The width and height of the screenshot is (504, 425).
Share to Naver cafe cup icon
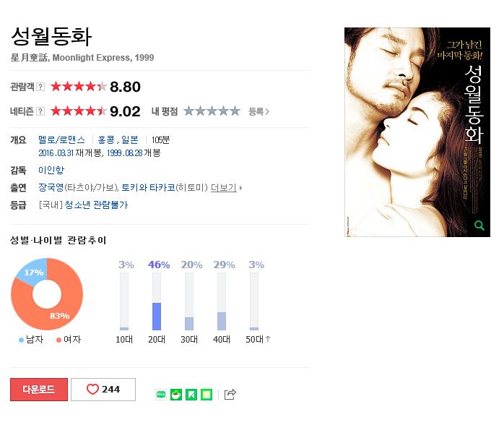(x=175, y=394)
